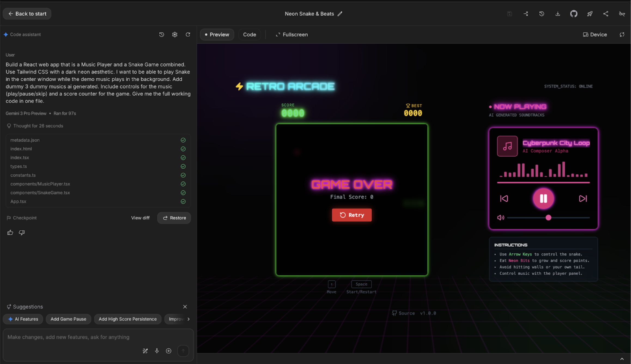Expand bottom console panel chevron

(x=622, y=359)
